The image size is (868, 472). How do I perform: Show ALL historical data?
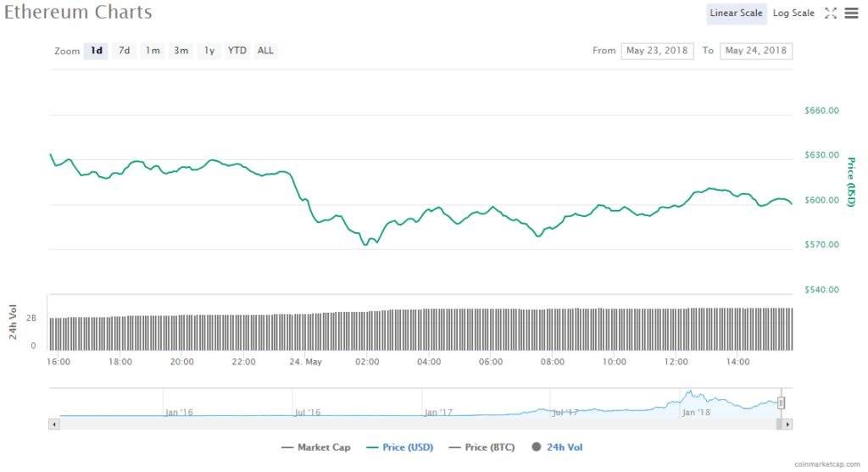(265, 51)
